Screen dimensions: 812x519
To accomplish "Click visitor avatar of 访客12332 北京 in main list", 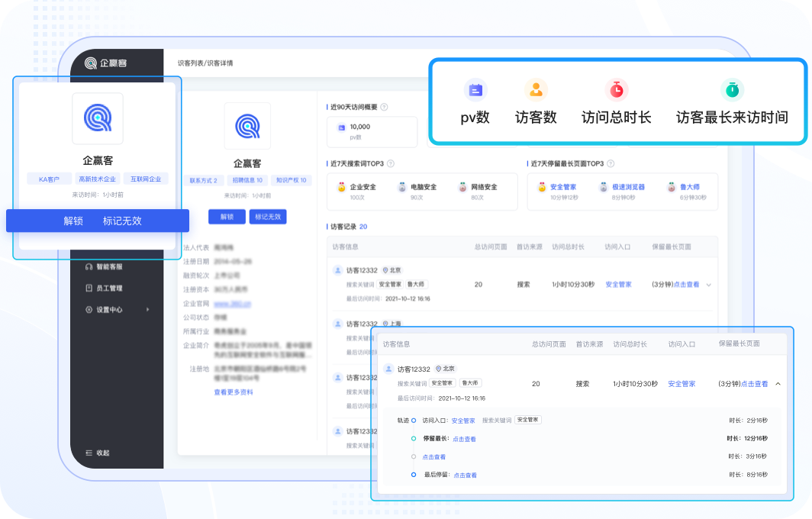I will [337, 270].
